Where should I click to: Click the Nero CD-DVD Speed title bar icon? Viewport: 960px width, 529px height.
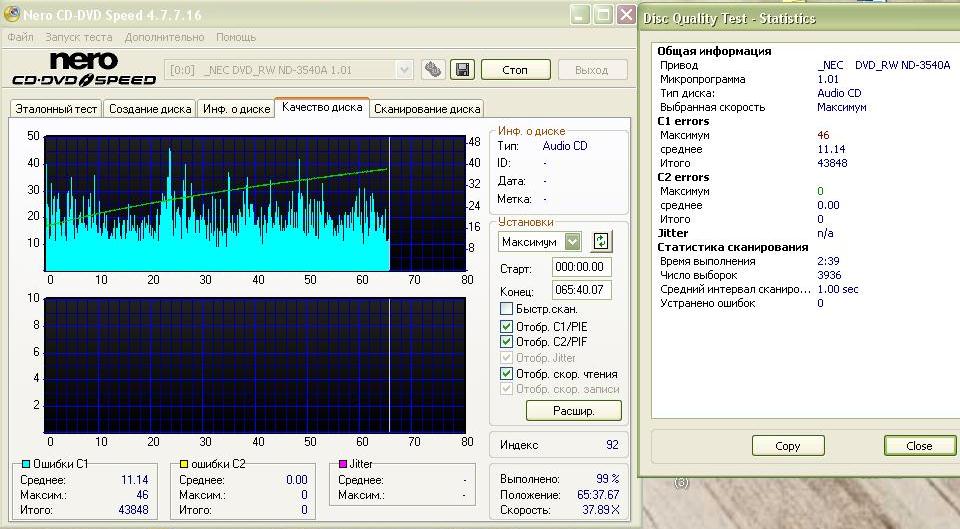tap(12, 15)
